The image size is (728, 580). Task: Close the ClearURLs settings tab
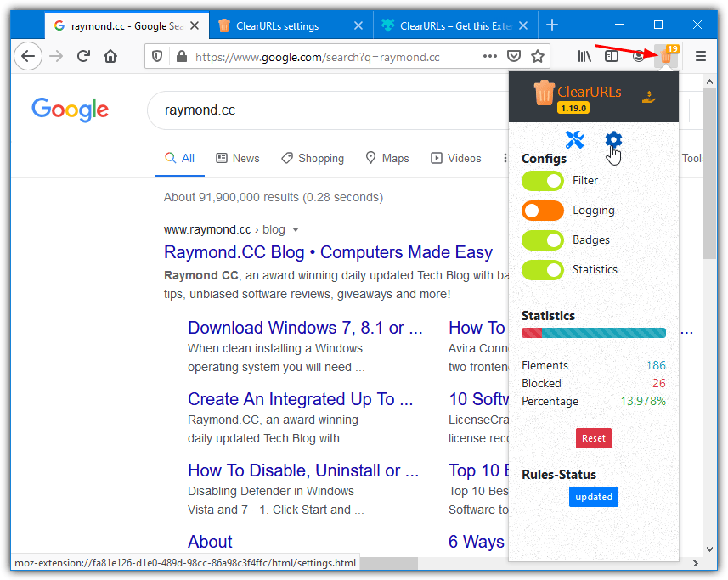(358, 25)
